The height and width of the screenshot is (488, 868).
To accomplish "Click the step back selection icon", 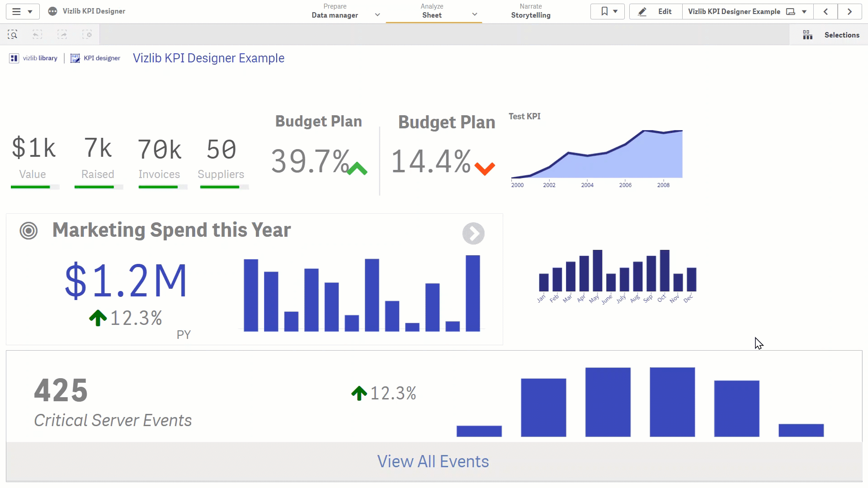I will 38,35.
